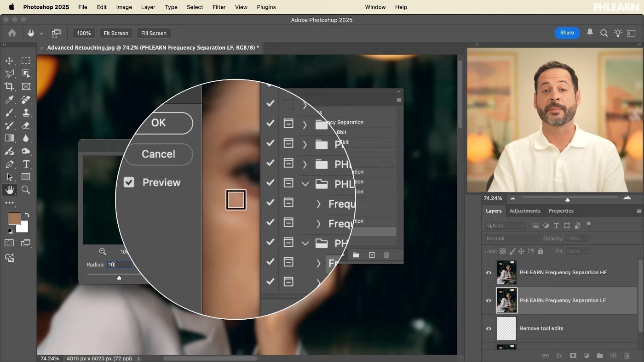Open the Filter menu

(219, 7)
